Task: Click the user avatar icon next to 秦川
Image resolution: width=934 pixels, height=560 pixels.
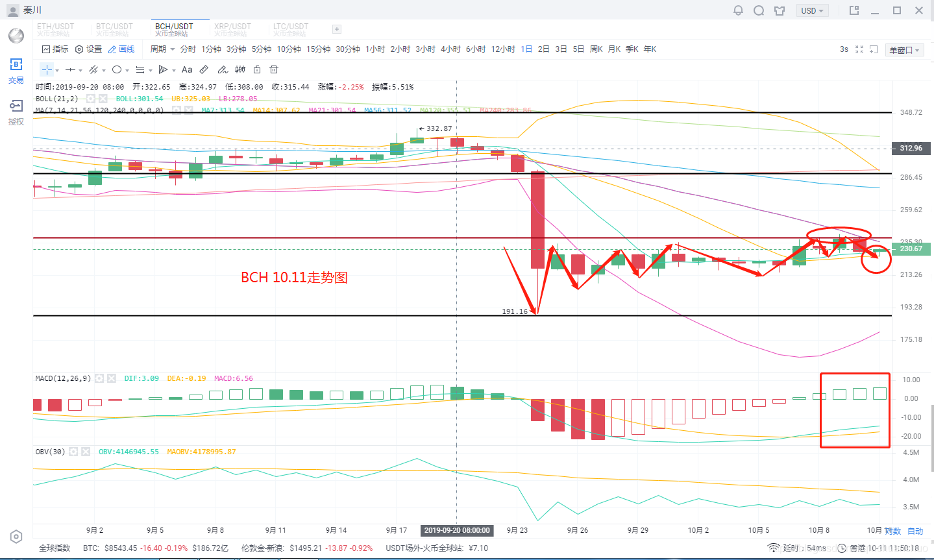Action: 12,10
